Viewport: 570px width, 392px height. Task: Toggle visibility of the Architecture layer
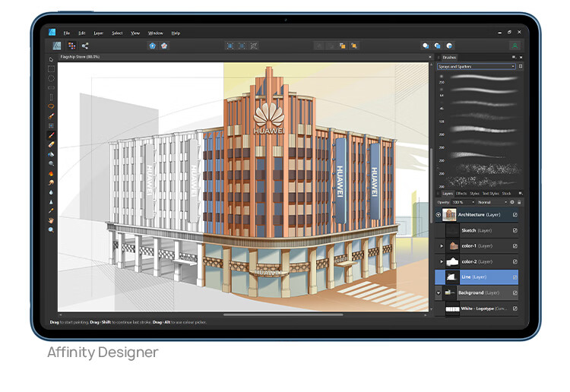(515, 215)
